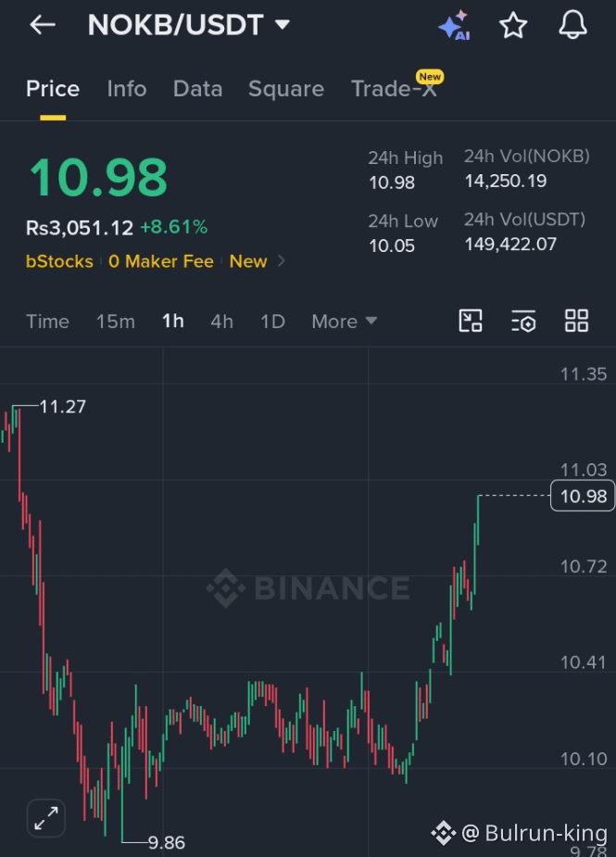Open the grid layout icon
The width and height of the screenshot is (616, 857).
[x=577, y=321]
